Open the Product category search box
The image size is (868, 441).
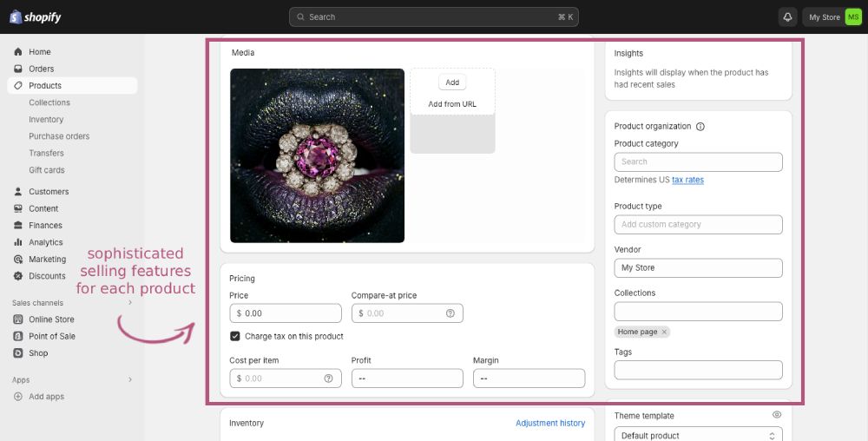699,162
